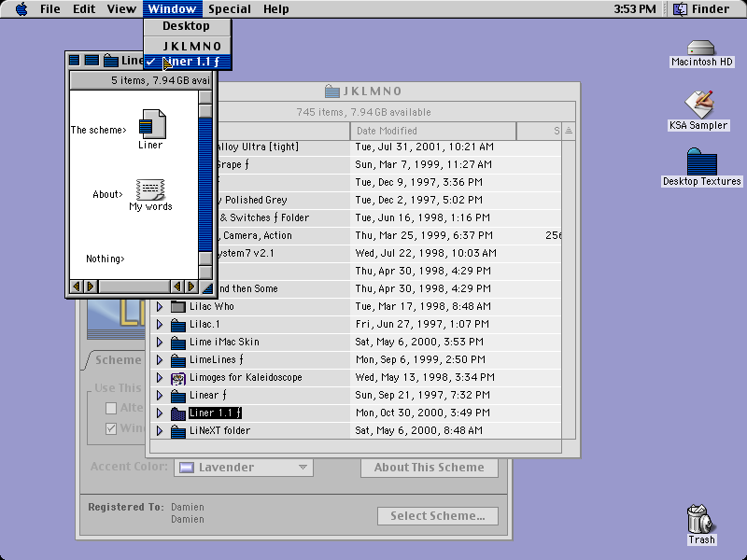Open the Finder application menu
747x560 pixels.
[x=703, y=9]
